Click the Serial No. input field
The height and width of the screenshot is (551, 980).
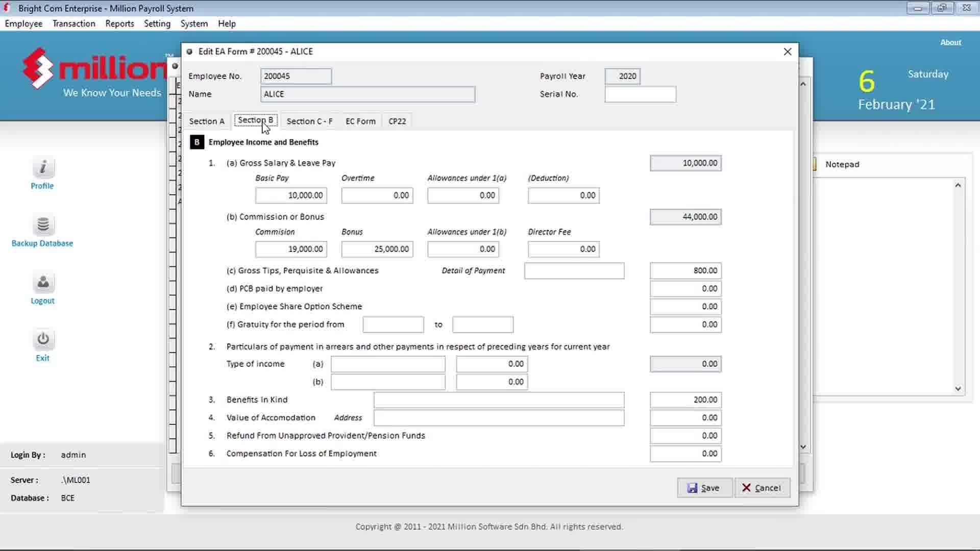coord(640,94)
